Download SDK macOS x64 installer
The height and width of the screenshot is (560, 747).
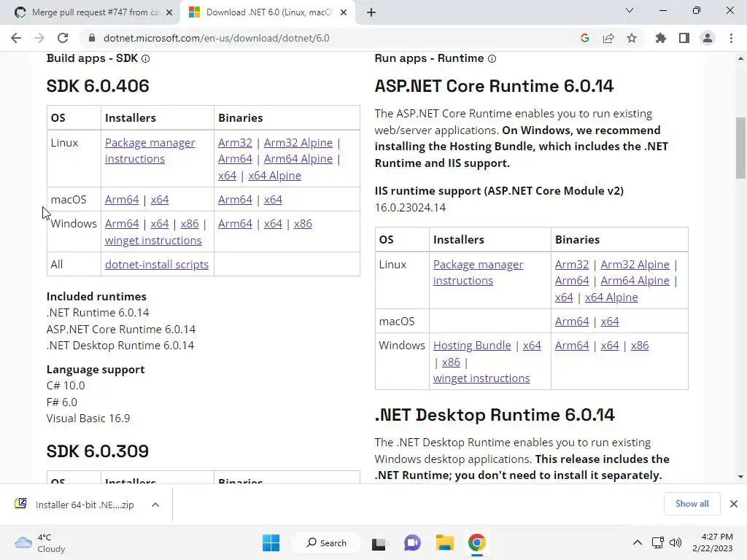click(x=160, y=200)
